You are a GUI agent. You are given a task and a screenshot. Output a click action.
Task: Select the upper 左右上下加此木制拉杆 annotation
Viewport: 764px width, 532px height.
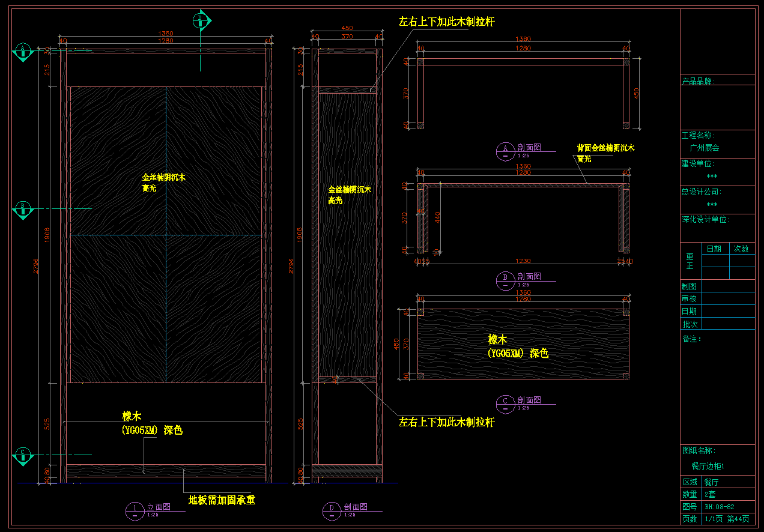click(446, 22)
